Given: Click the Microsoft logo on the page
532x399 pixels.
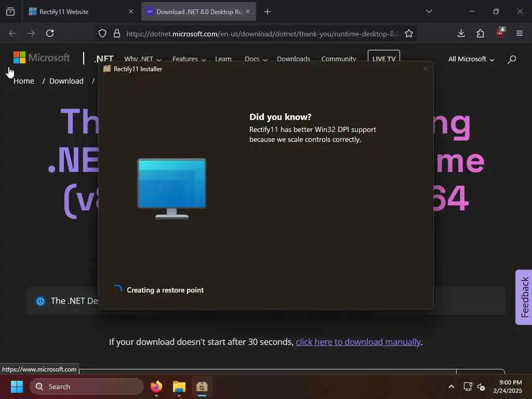Looking at the screenshot, I should tap(42, 58).
